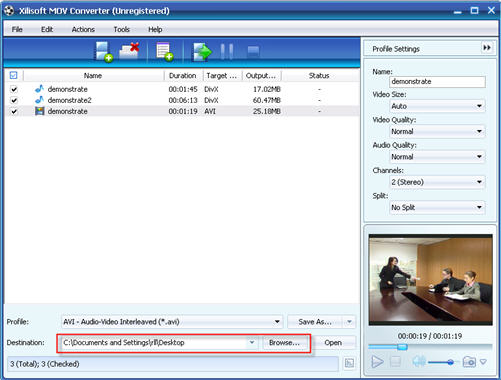Open the Channels dropdown

pyautogui.click(x=437, y=182)
